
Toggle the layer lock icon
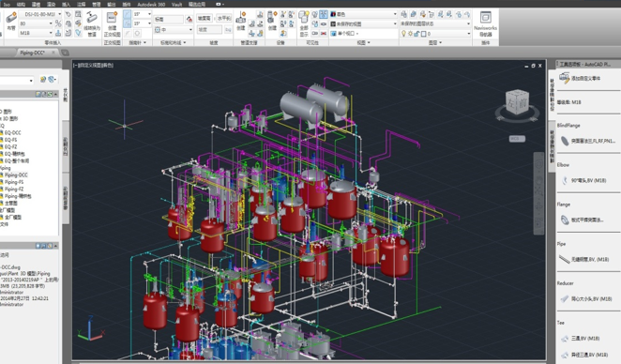coord(417,34)
